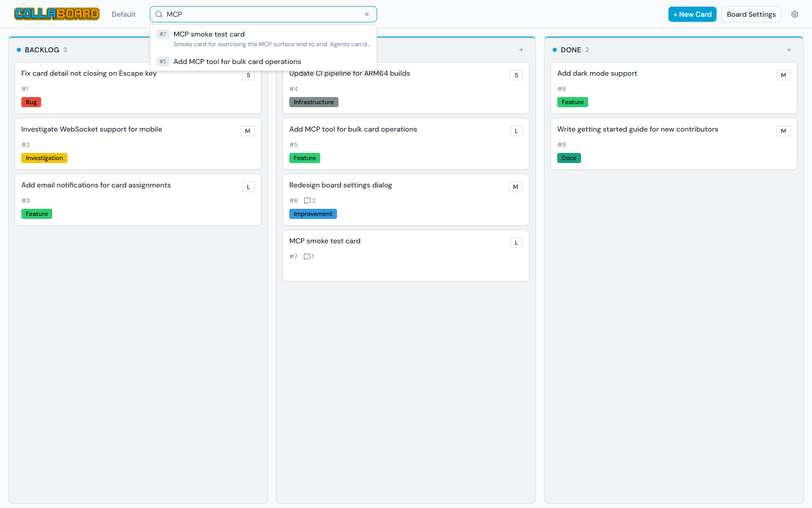Click the gray Infrastructure label

coord(314,102)
